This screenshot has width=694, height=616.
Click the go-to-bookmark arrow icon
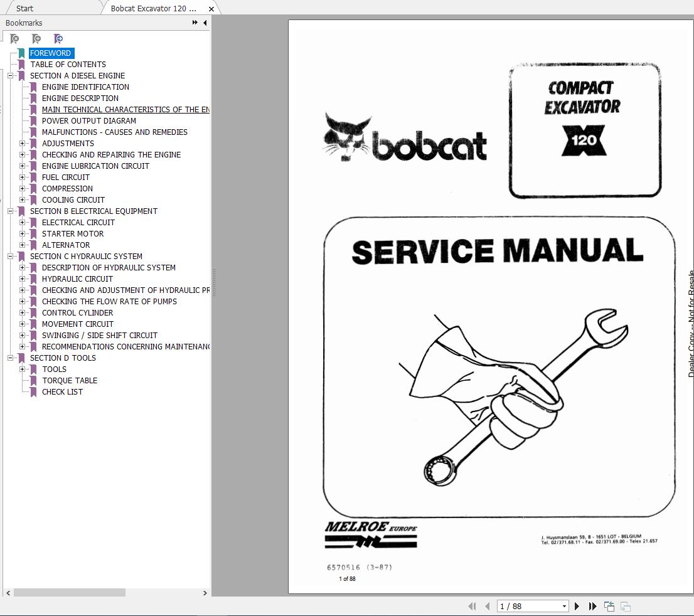point(58,39)
